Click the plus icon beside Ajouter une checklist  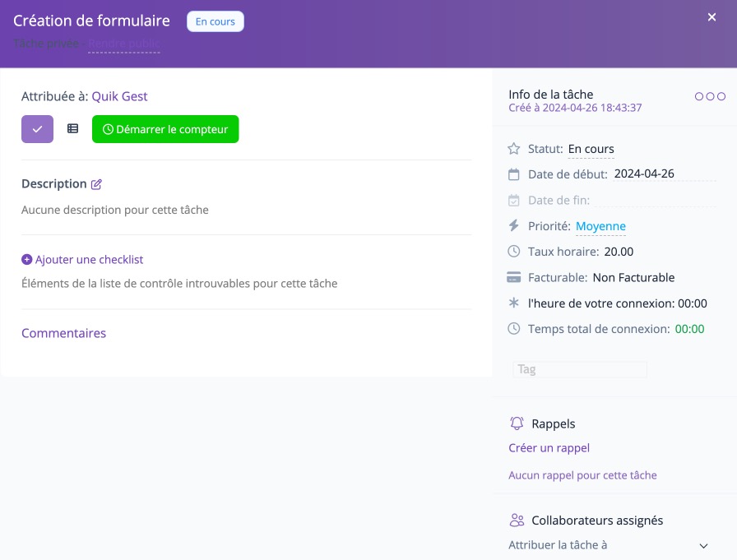point(26,260)
